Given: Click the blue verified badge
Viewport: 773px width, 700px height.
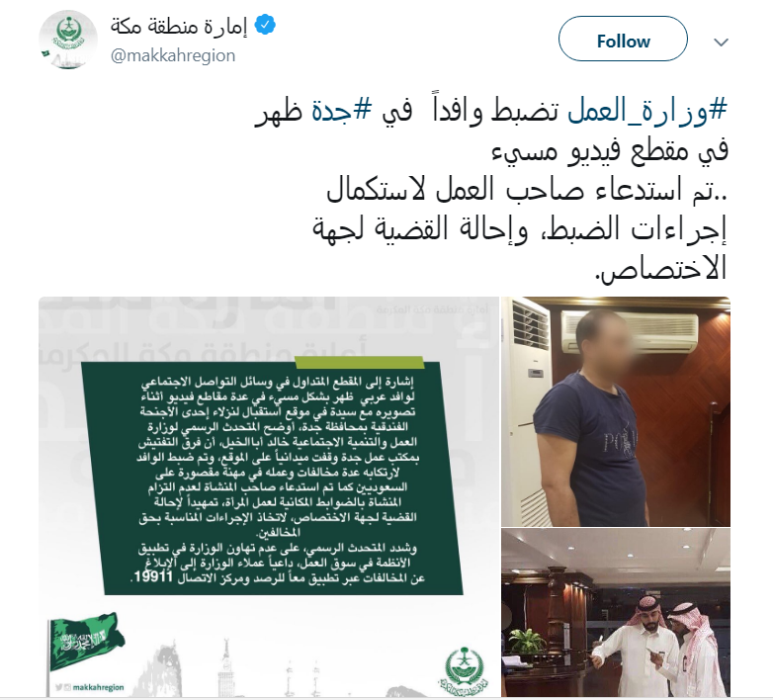Looking at the screenshot, I should point(265,26).
